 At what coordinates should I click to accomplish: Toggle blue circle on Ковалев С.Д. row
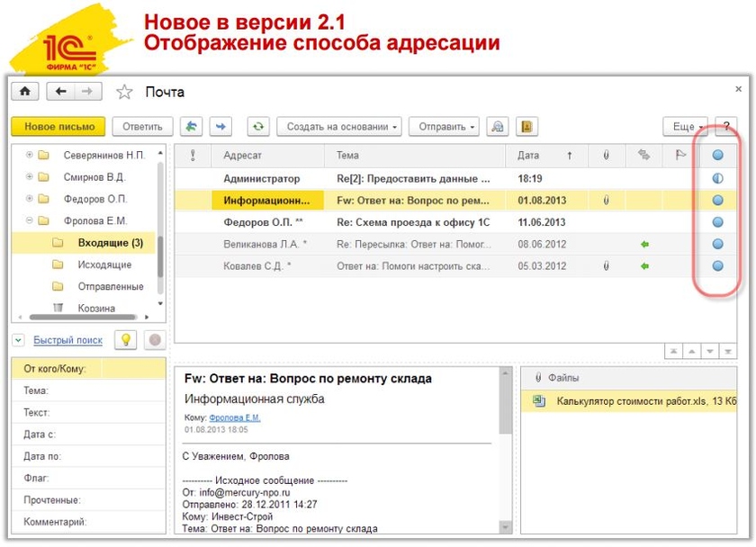(x=717, y=266)
